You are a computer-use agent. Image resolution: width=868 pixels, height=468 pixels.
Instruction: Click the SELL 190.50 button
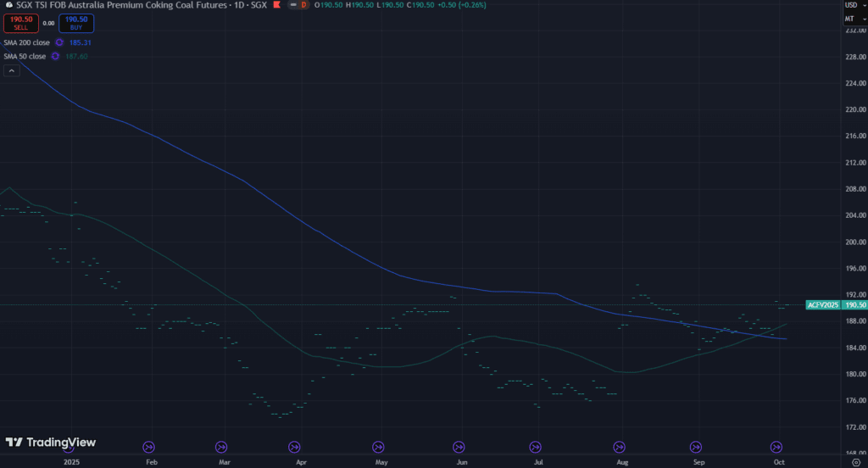[x=20, y=23]
